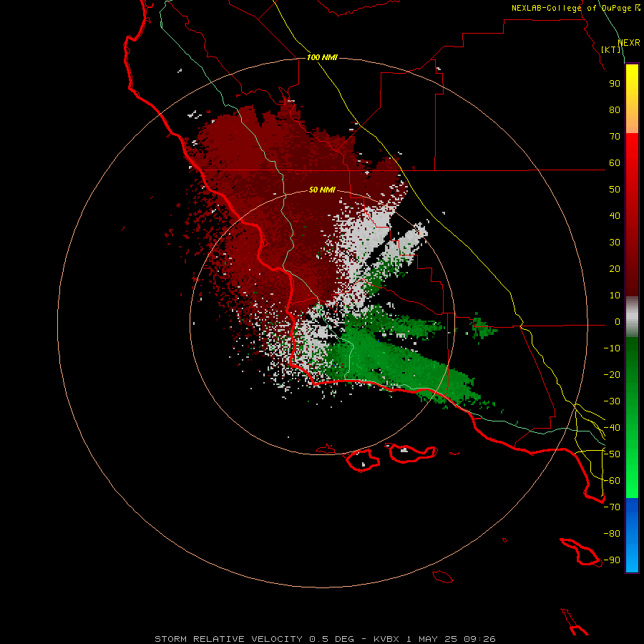This screenshot has height=644, width=644.
Task: Click the 0 value on velocity scale
Action: tap(618, 322)
